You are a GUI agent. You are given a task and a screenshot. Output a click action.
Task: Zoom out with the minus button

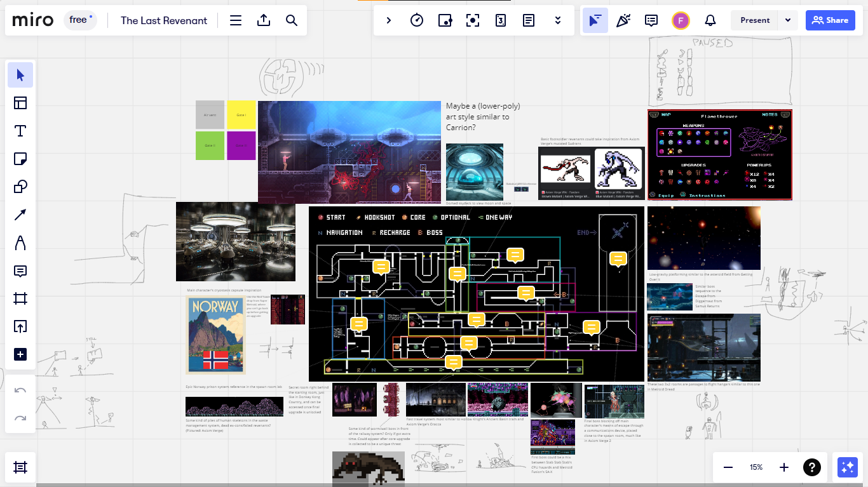pyautogui.click(x=728, y=467)
